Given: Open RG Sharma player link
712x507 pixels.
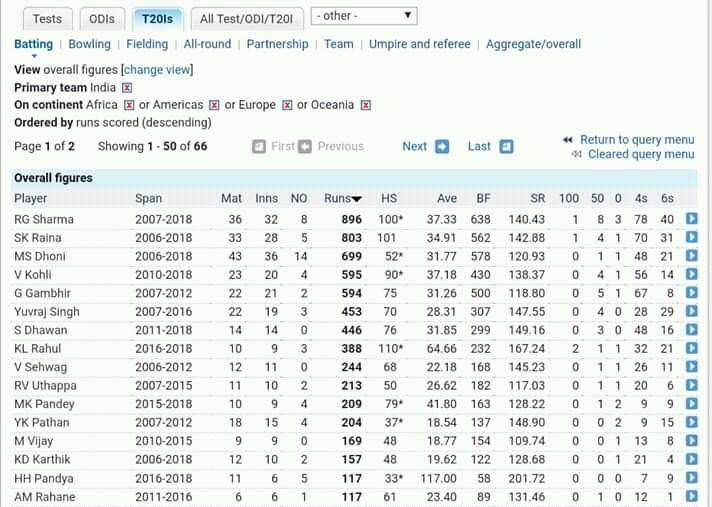Looking at the screenshot, I should pyautogui.click(x=44, y=219).
